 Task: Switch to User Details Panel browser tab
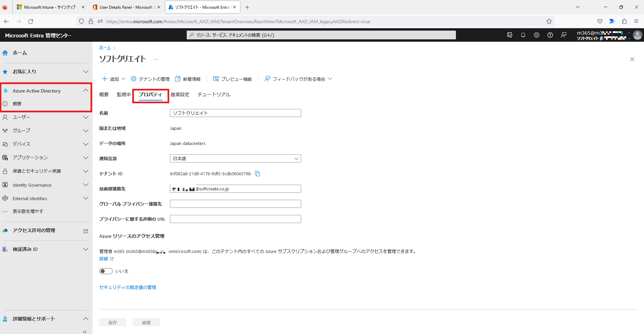[x=127, y=7]
